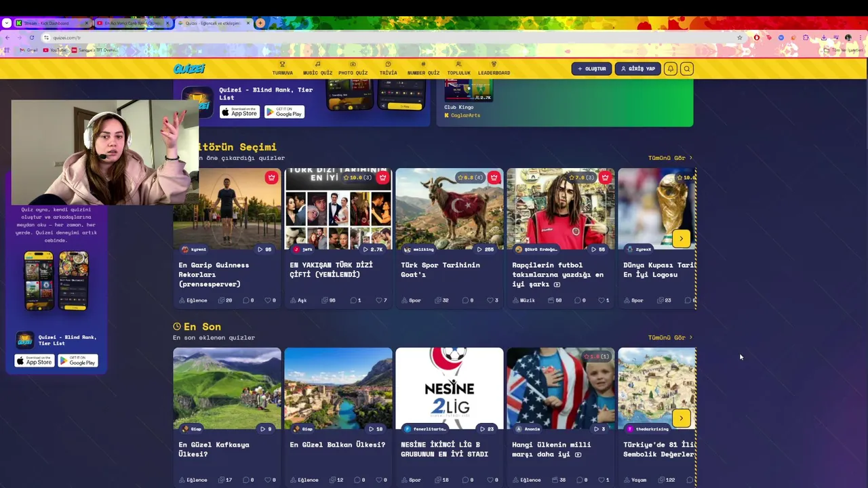Open site search magnifier icon

[x=686, y=68]
